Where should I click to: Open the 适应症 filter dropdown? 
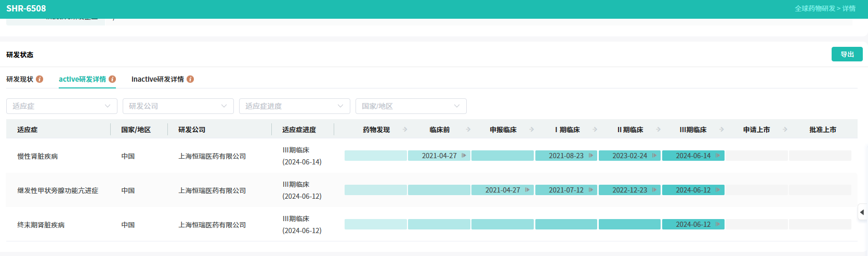(x=61, y=106)
